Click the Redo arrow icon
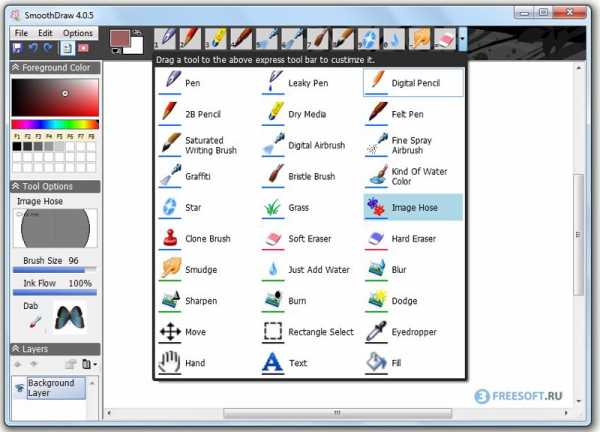 click(x=48, y=48)
